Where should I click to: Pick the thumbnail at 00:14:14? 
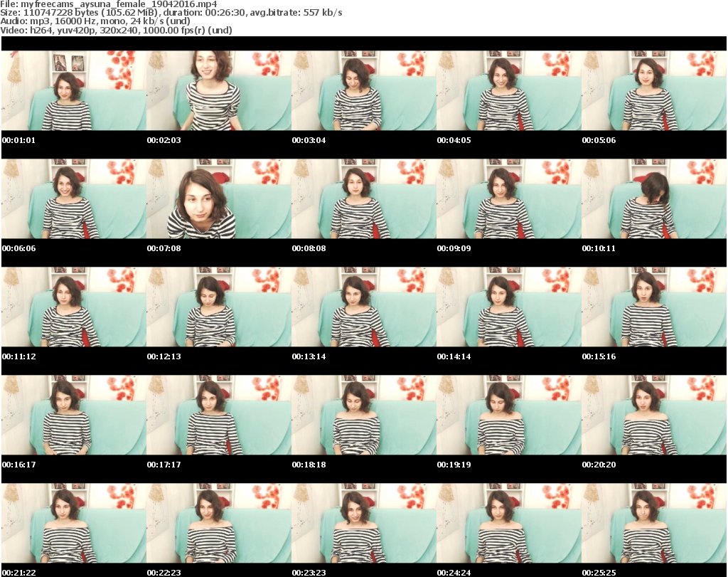tap(509, 307)
